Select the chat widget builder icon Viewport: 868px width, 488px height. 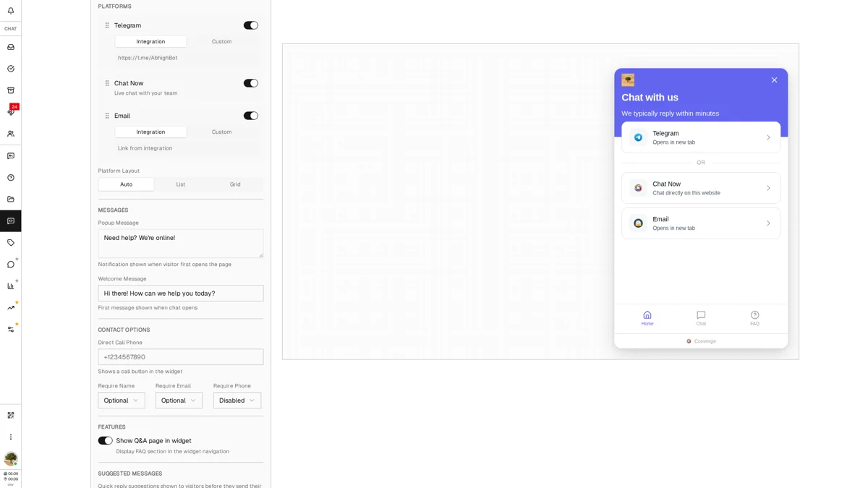coord(10,221)
